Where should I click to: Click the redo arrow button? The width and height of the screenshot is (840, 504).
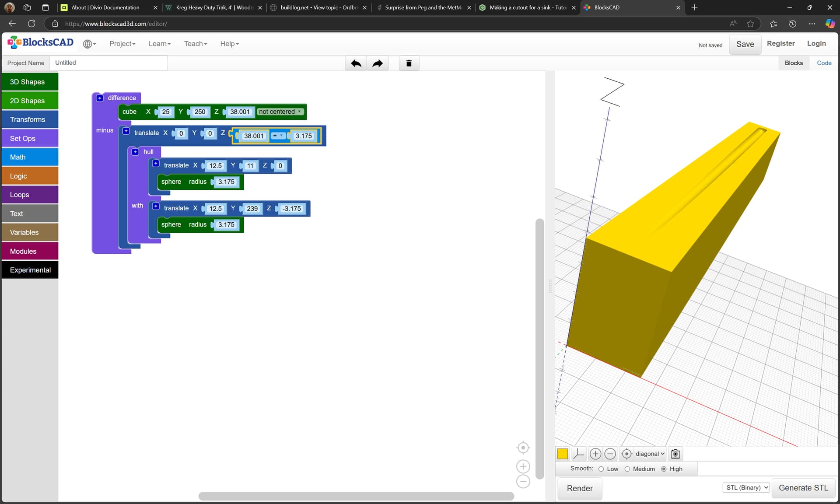coord(378,63)
